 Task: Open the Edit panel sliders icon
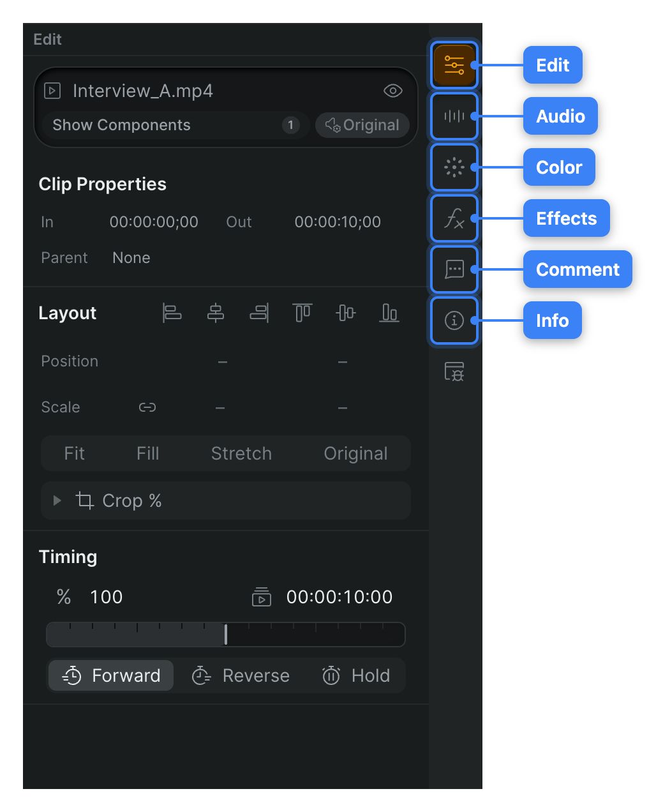tap(454, 65)
